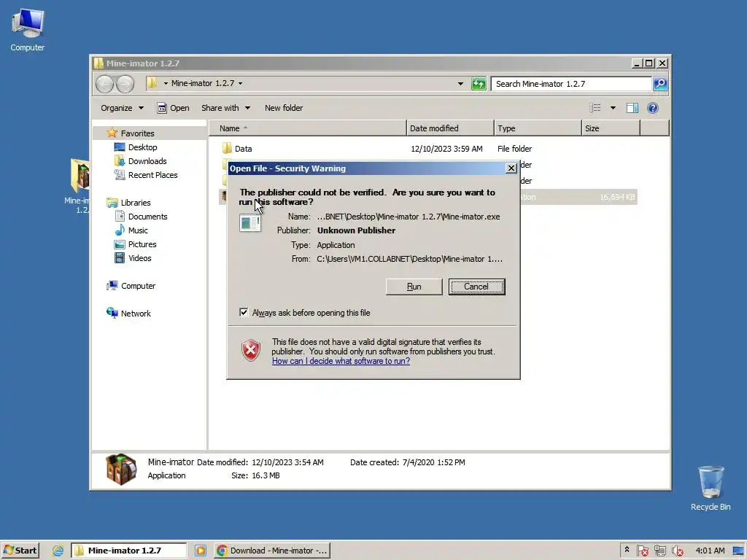Screen dimensions: 747x560
Task: Click Mine-imator icon in details pane
Action: point(120,469)
